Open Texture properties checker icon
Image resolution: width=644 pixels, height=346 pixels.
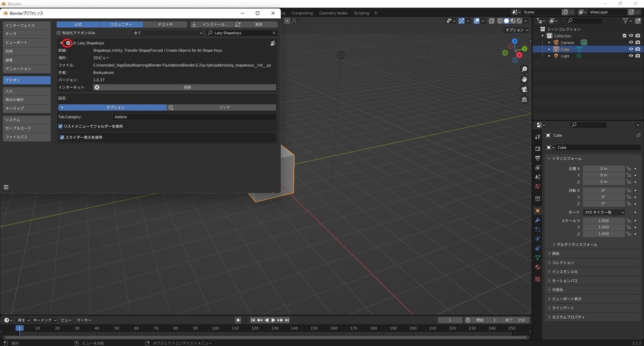(x=537, y=279)
